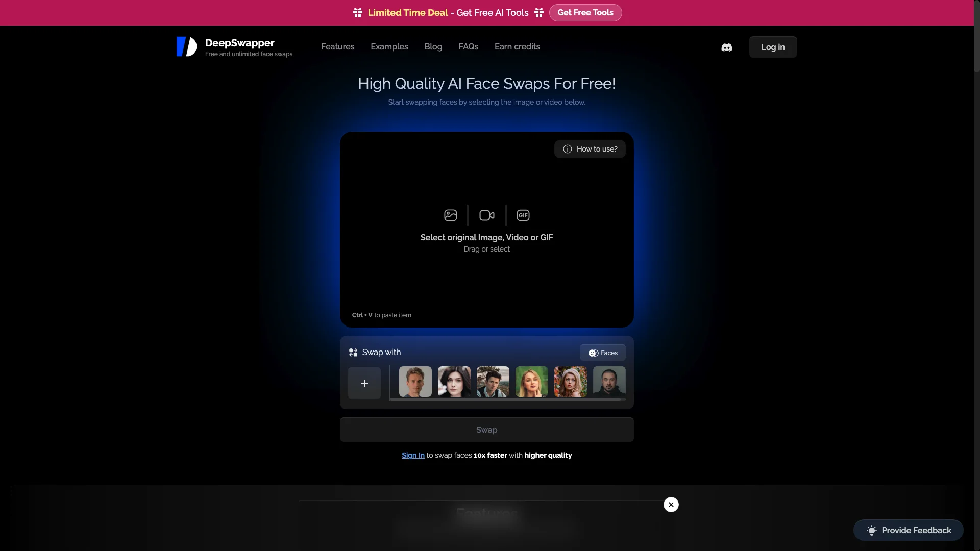This screenshot has height=551, width=980.
Task: Click the Log in button
Action: tap(773, 47)
